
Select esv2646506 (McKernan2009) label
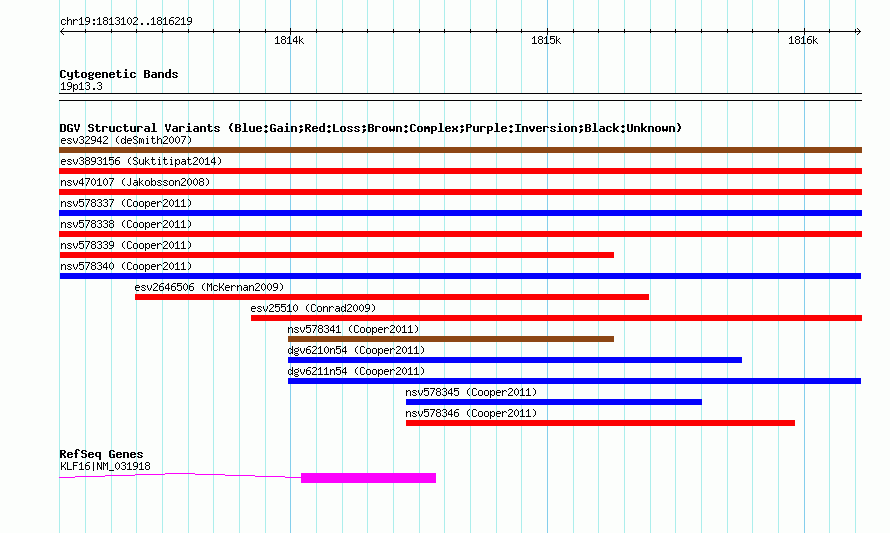(x=209, y=287)
